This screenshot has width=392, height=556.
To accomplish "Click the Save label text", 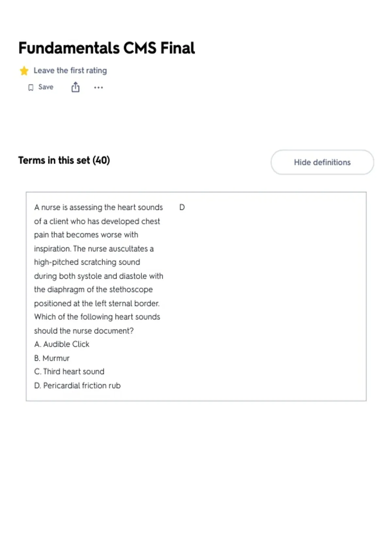I will click(46, 87).
